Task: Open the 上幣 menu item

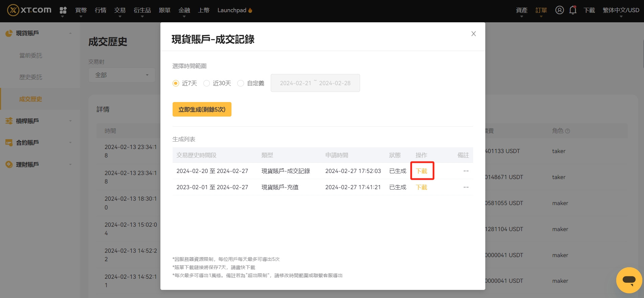Action: [204, 10]
